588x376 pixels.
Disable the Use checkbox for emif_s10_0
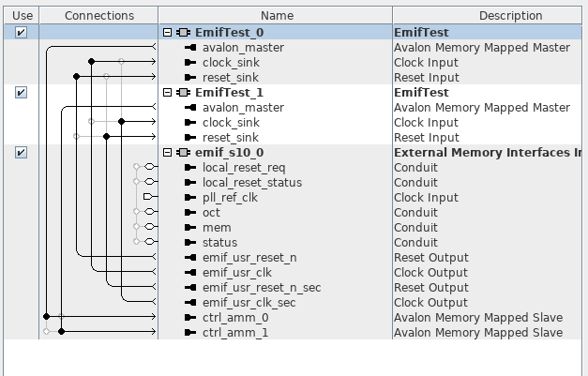tap(21, 153)
